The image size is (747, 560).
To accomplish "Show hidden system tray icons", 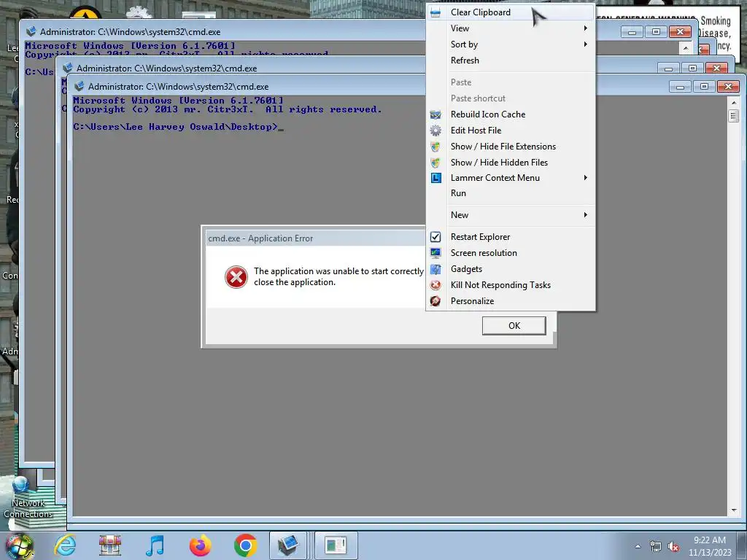I will coord(638,547).
